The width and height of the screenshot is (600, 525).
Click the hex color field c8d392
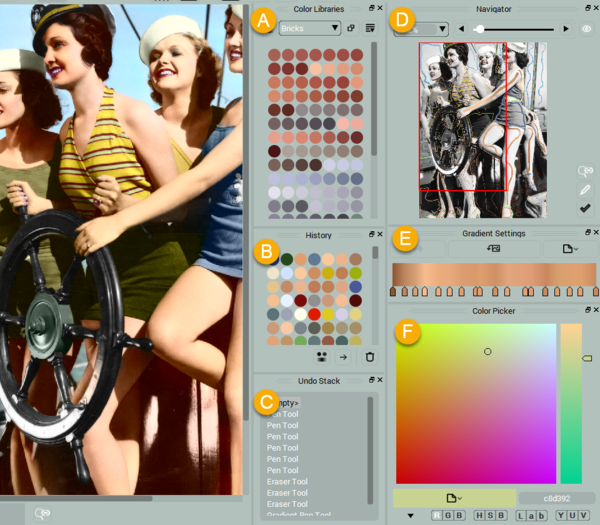coord(556,497)
